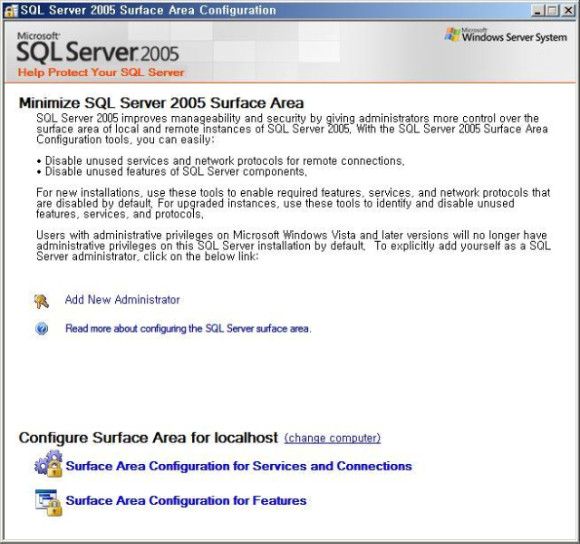Click the heading 'Minimize SQL Server 2005 Surface Area'

(x=161, y=103)
